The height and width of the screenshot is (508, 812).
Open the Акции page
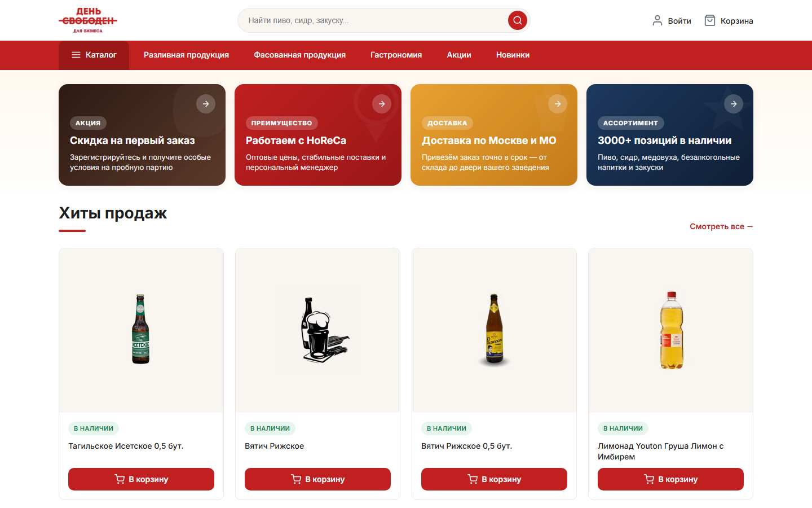pos(459,55)
